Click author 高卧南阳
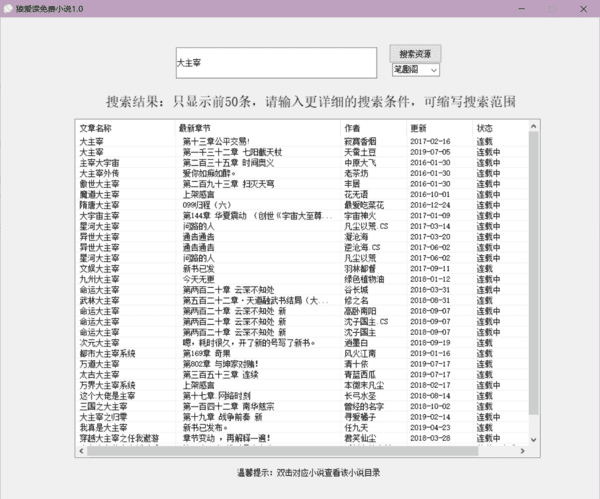This screenshot has width=600, height=499. click(360, 311)
